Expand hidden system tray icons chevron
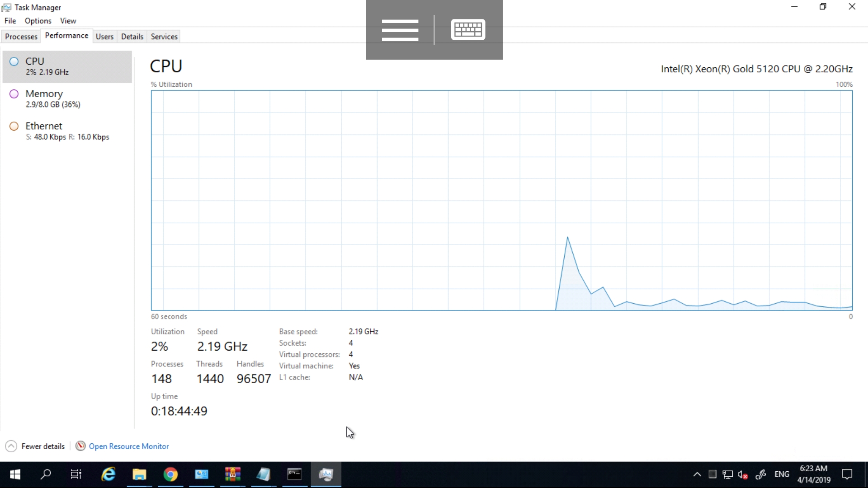 pyautogui.click(x=697, y=474)
